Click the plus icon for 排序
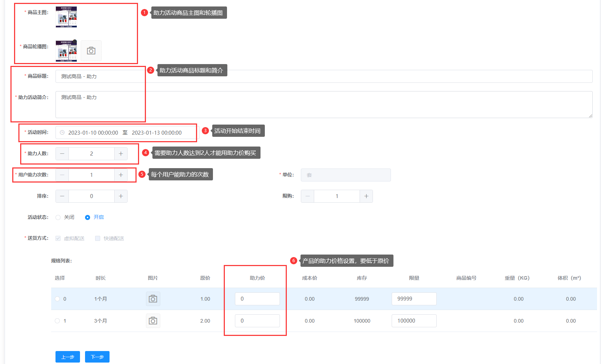 click(x=121, y=196)
